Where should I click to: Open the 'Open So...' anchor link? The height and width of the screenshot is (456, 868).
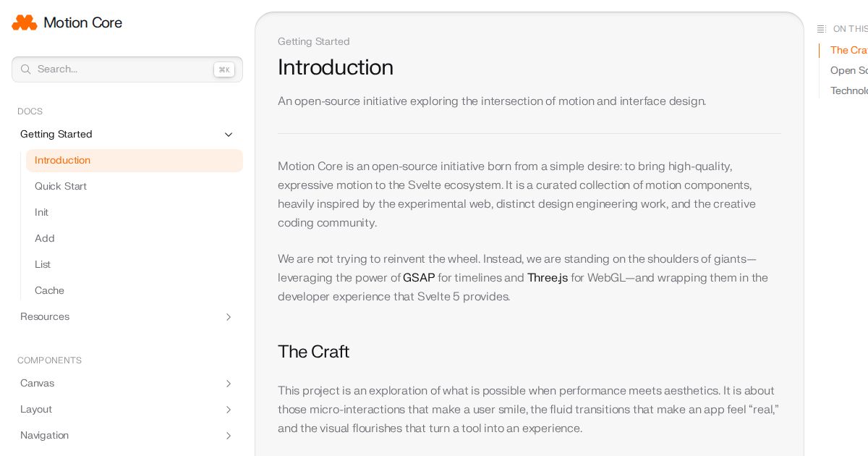(x=848, y=70)
